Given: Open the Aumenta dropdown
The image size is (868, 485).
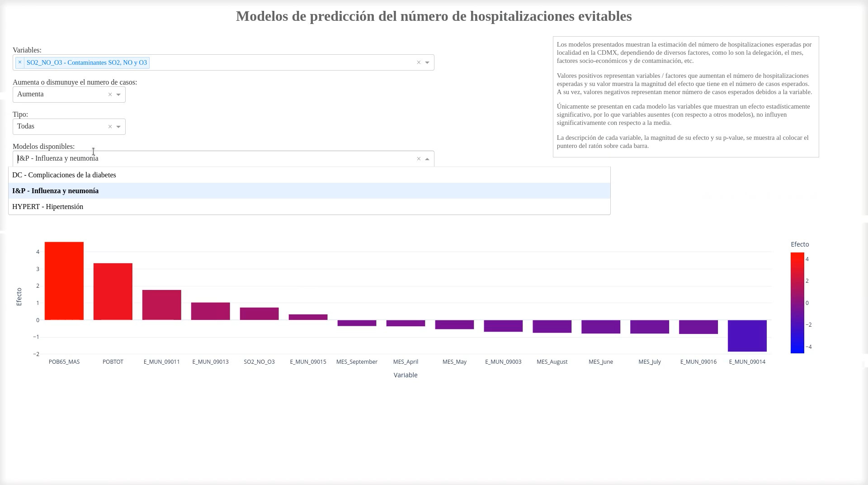Looking at the screenshot, I should (119, 95).
